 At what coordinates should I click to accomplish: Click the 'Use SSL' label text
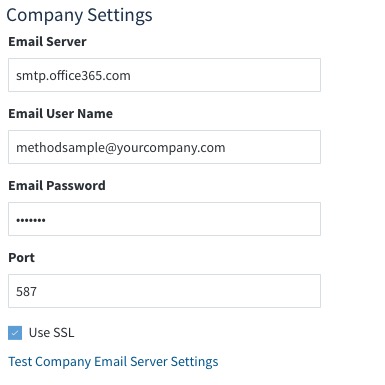(x=52, y=333)
